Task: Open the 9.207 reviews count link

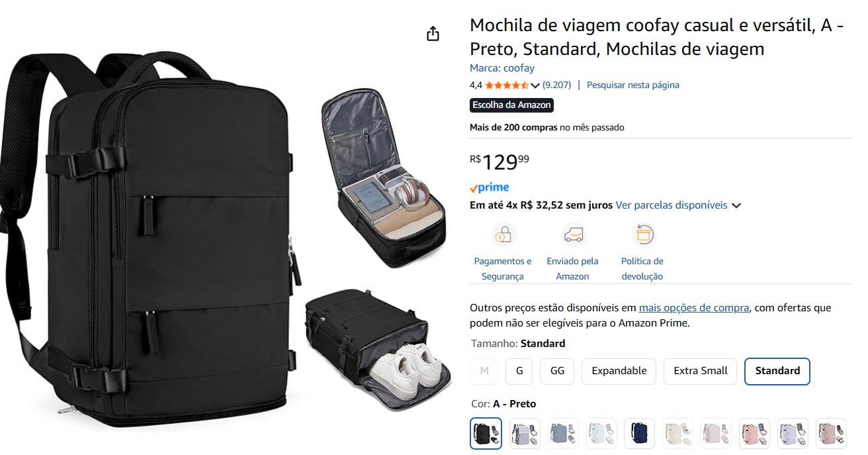Action: [x=556, y=85]
